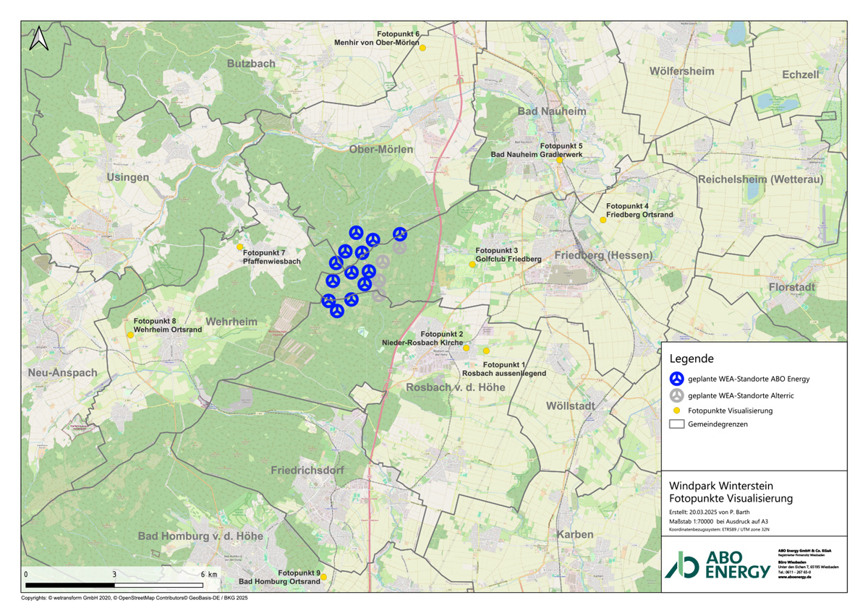The width and height of the screenshot is (868, 613).
Task: Click the Friedberg (Hessen) label
Action: [603, 256]
